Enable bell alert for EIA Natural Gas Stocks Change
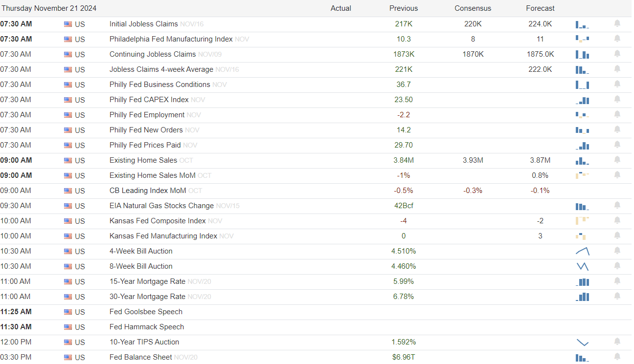Viewport: 634px width, 364px height. (617, 205)
